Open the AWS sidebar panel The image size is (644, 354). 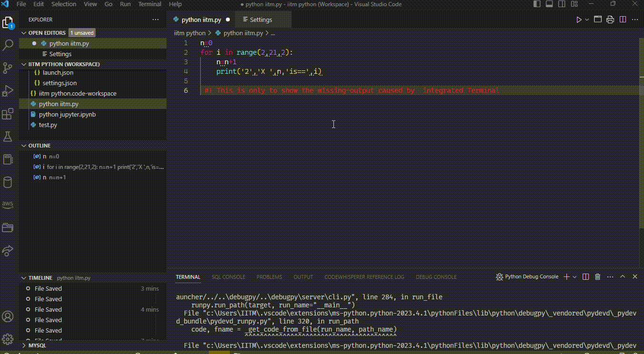8,204
